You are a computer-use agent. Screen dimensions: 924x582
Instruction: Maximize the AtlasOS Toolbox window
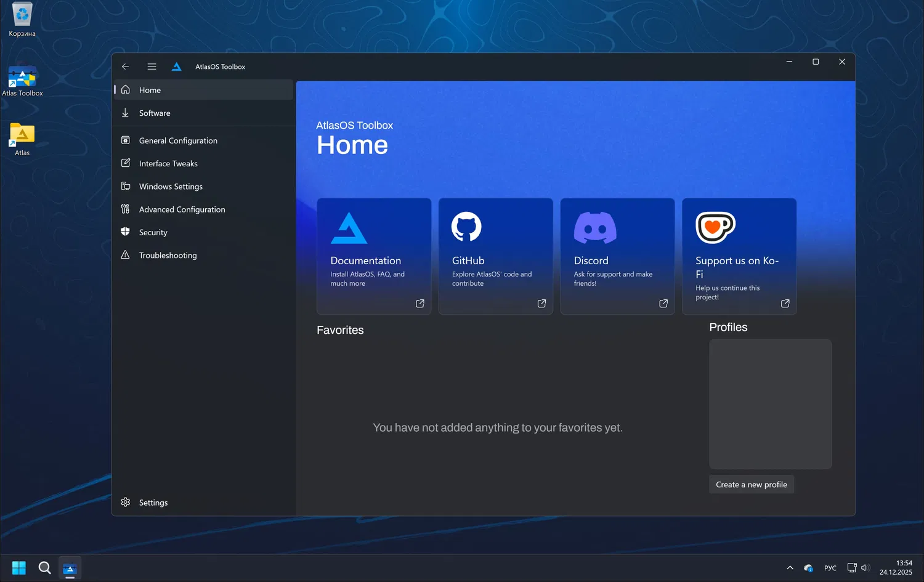tap(816, 62)
